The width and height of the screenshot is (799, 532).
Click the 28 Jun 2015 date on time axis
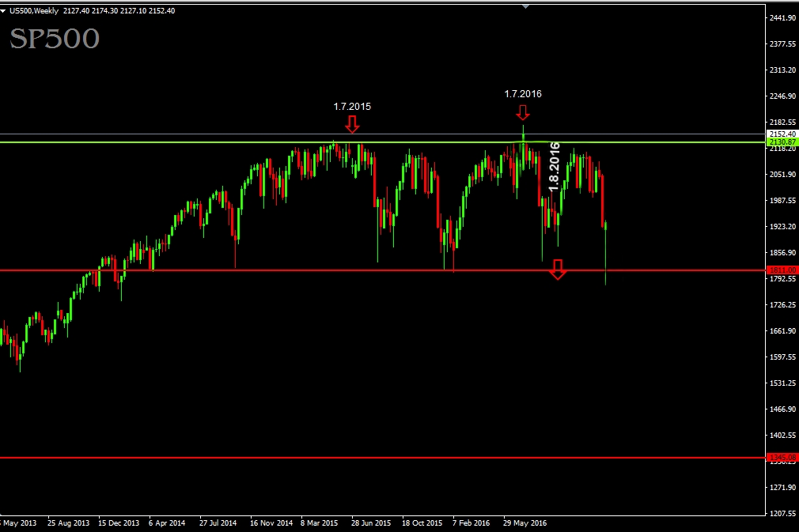[x=371, y=523]
